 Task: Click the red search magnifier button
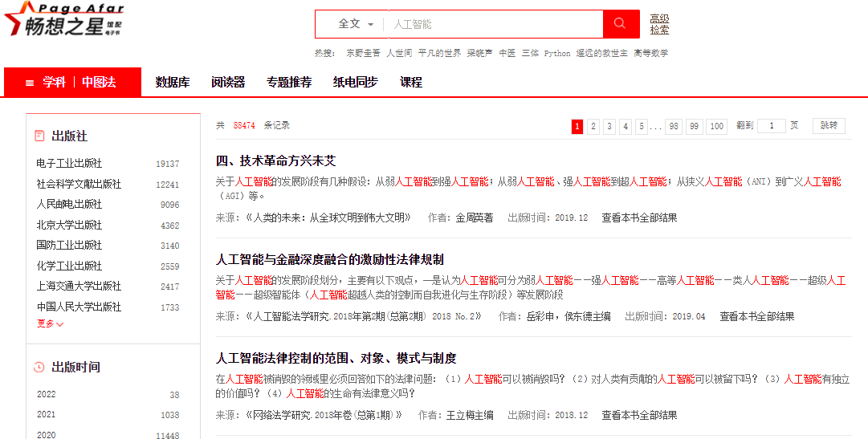coord(621,24)
